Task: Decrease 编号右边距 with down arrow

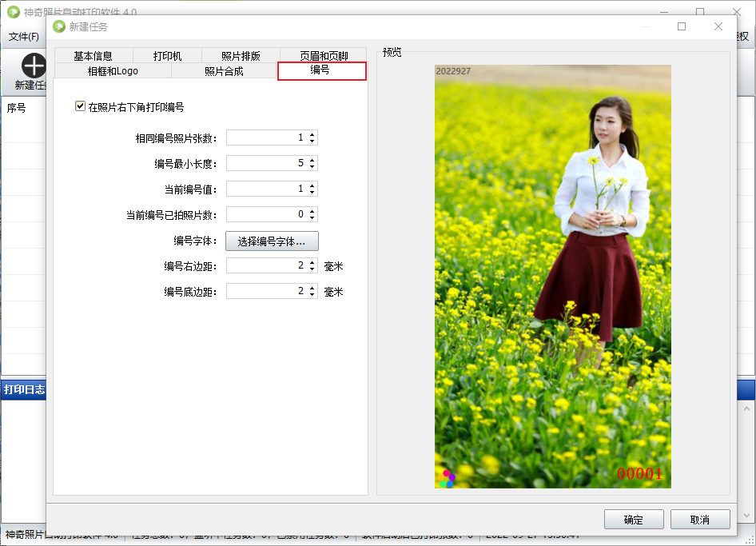Action: click(312, 269)
